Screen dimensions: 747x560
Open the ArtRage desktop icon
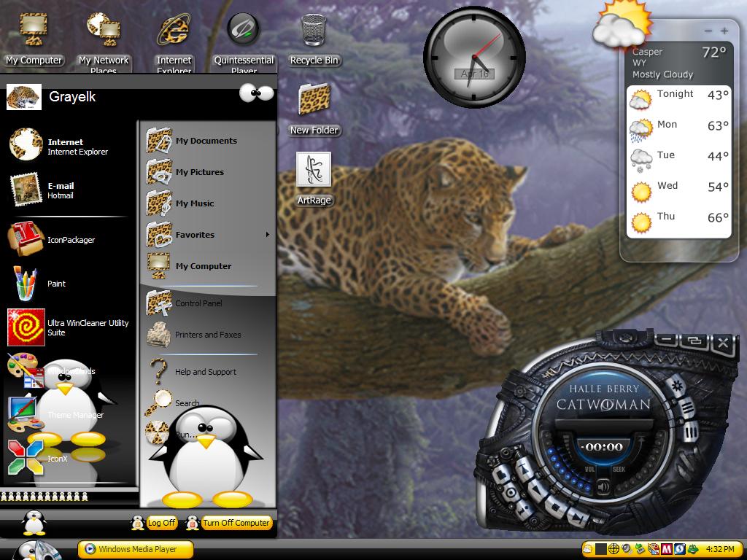(314, 179)
